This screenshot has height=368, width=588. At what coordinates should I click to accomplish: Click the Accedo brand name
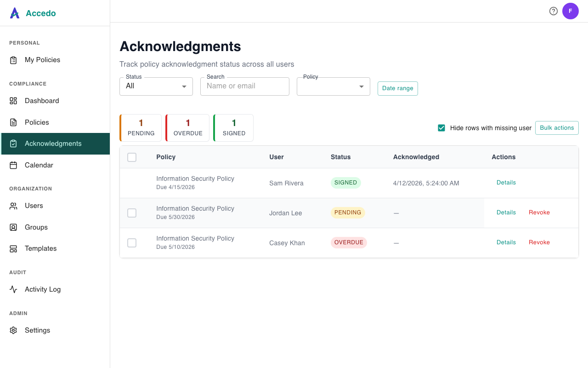41,13
